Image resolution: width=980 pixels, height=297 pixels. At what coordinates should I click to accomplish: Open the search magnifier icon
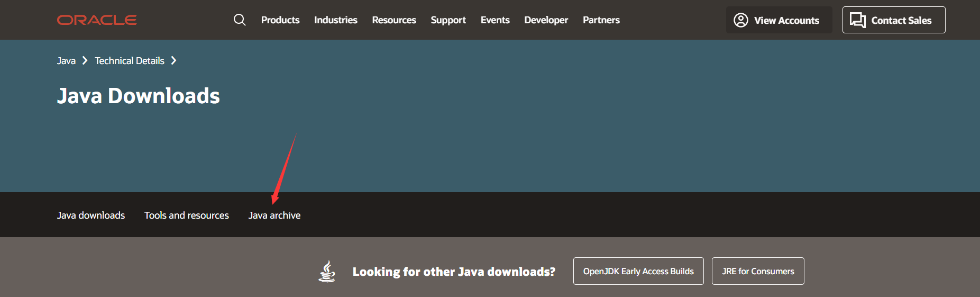pos(240,20)
